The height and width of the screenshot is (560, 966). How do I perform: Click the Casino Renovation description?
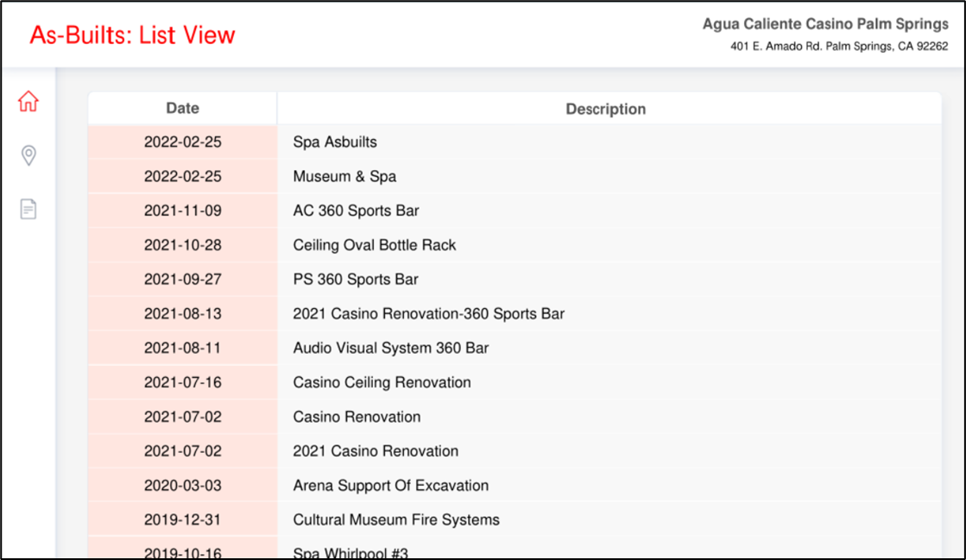pyautogui.click(x=356, y=417)
